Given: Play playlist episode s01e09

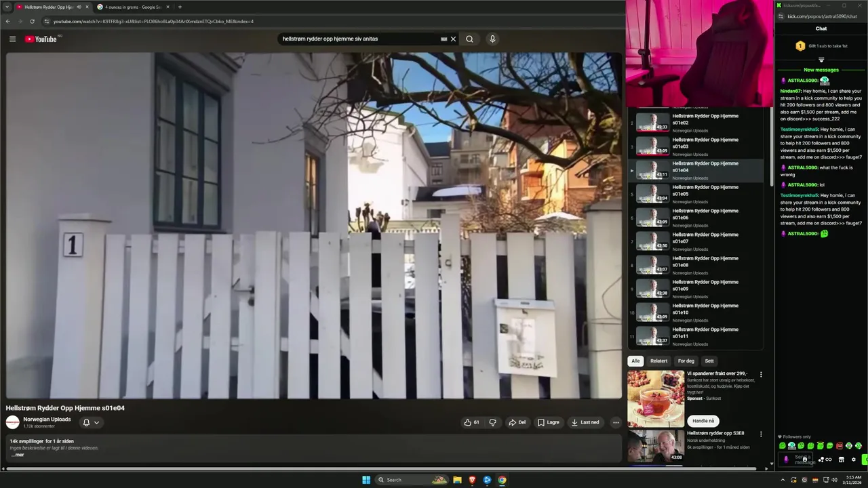Looking at the screenshot, I should point(697,289).
